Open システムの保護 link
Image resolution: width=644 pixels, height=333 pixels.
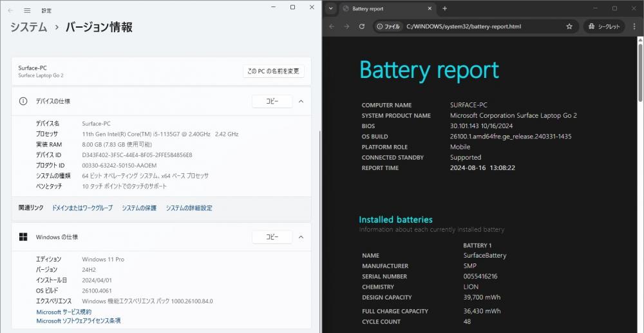coord(139,208)
